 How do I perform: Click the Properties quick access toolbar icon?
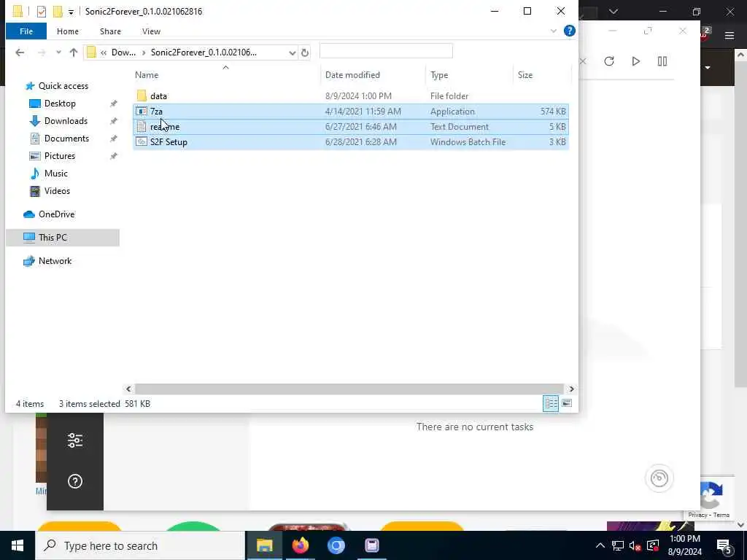(x=42, y=12)
